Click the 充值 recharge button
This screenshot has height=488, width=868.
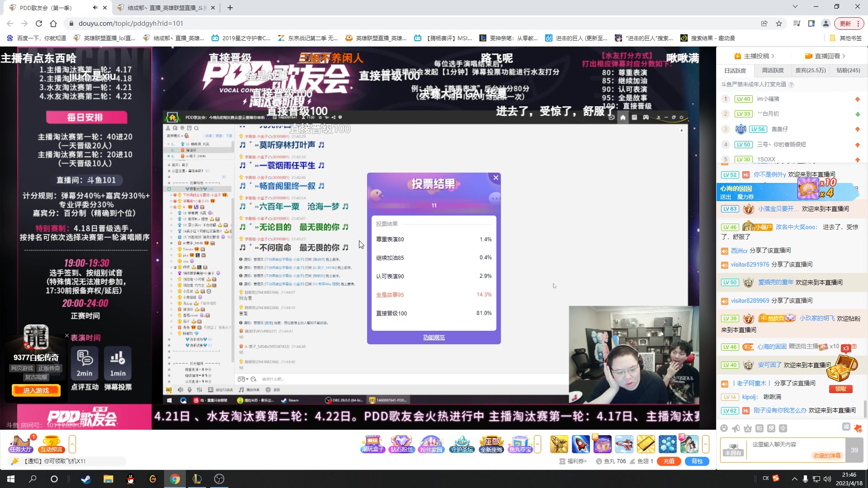coord(669,461)
